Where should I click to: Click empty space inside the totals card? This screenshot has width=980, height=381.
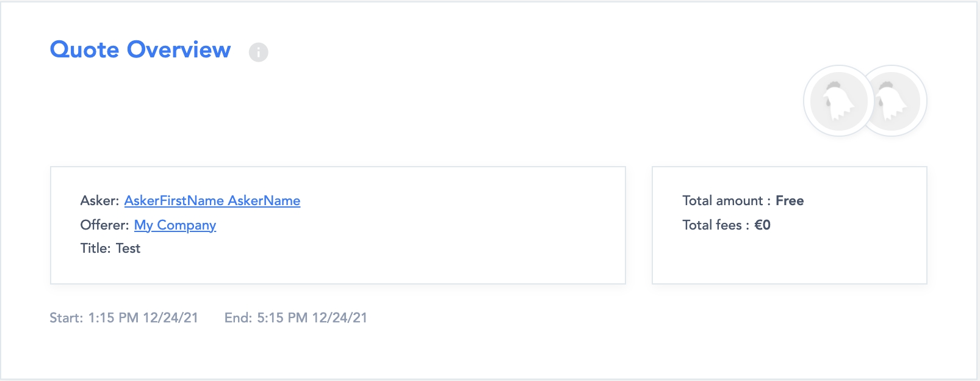(x=854, y=256)
